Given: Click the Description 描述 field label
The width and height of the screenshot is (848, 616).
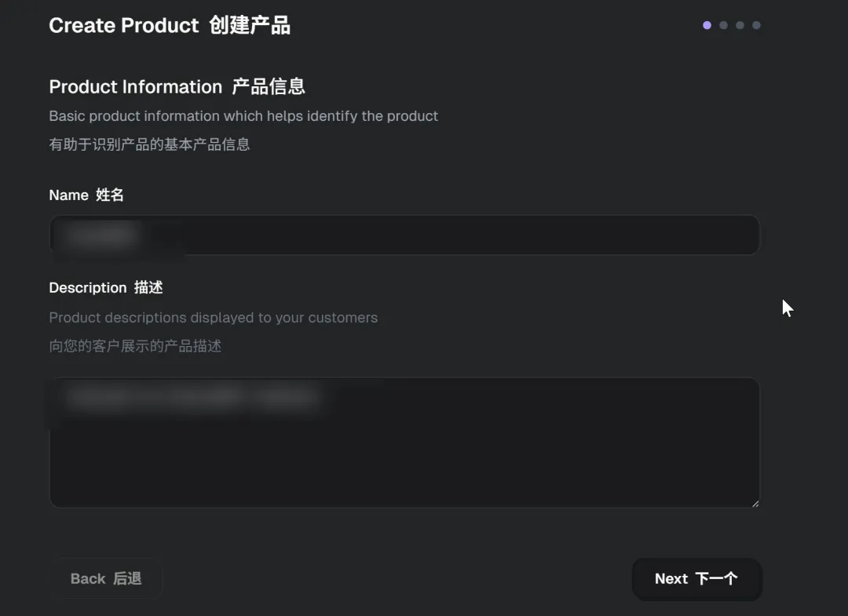Looking at the screenshot, I should pos(106,288).
